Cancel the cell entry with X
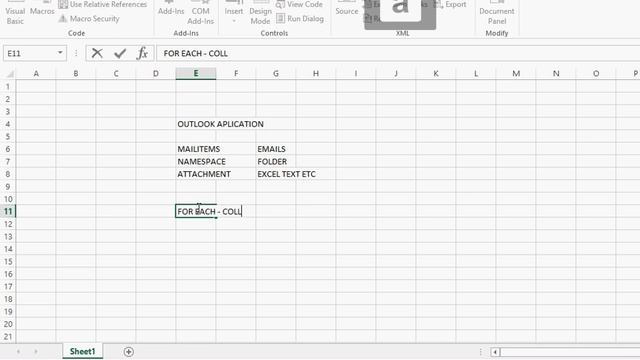This screenshot has height=360, width=640. tap(97, 53)
